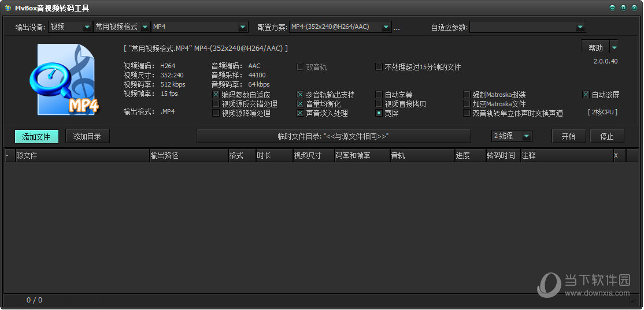This screenshot has height=310, width=644.
Task: Click the H264 video codec value
Action: [168, 66]
